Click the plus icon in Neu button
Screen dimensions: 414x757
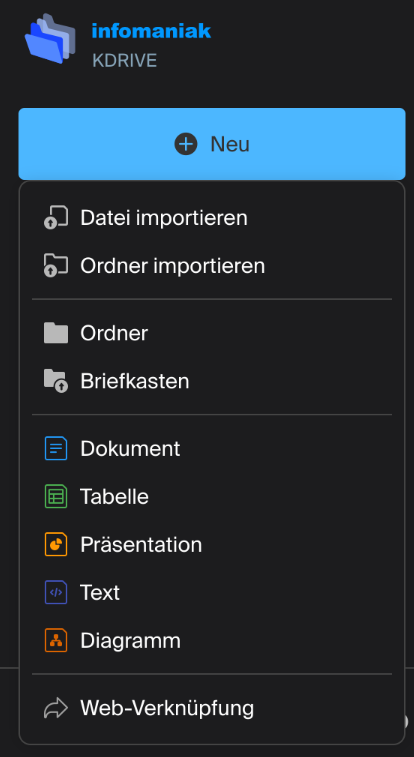pos(186,144)
